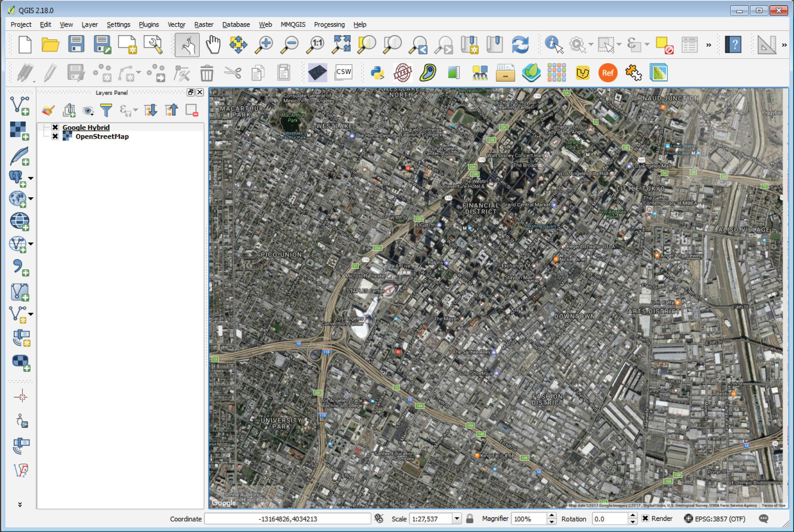The width and height of the screenshot is (794, 532).
Task: Click the Deselect Features icon
Action: point(664,45)
